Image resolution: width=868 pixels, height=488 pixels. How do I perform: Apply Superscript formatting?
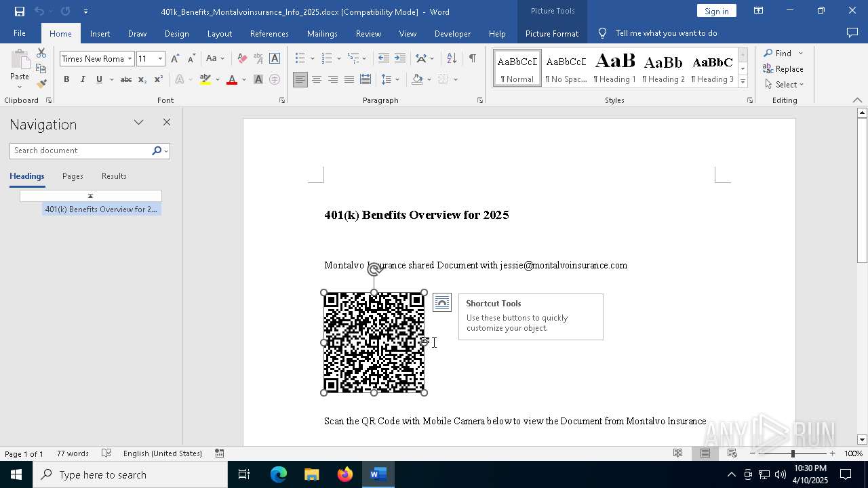pyautogui.click(x=158, y=79)
